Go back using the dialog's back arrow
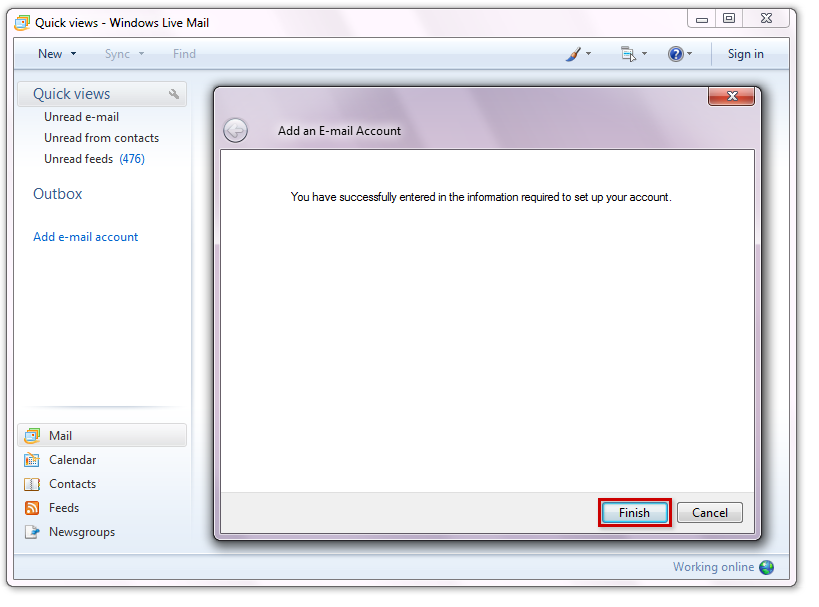The image size is (819, 607). click(x=236, y=131)
